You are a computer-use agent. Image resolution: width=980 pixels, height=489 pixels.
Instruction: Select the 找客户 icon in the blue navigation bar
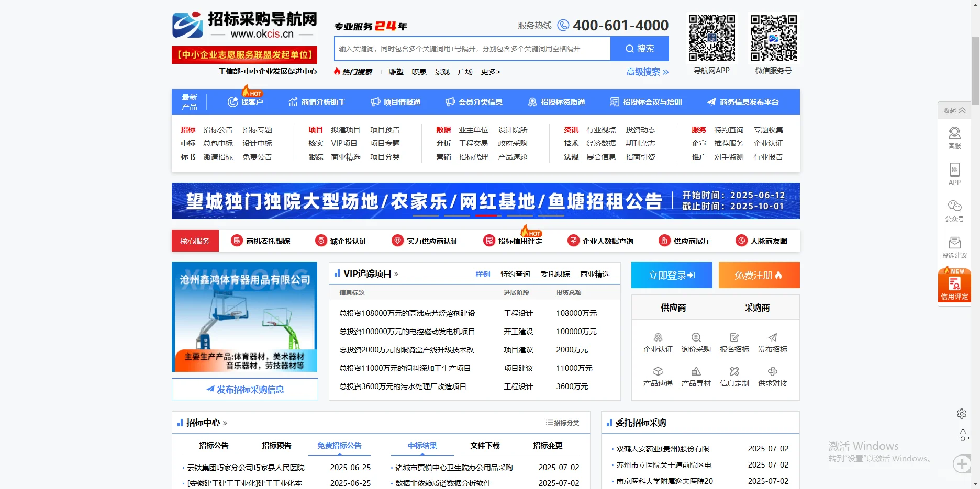(232, 102)
